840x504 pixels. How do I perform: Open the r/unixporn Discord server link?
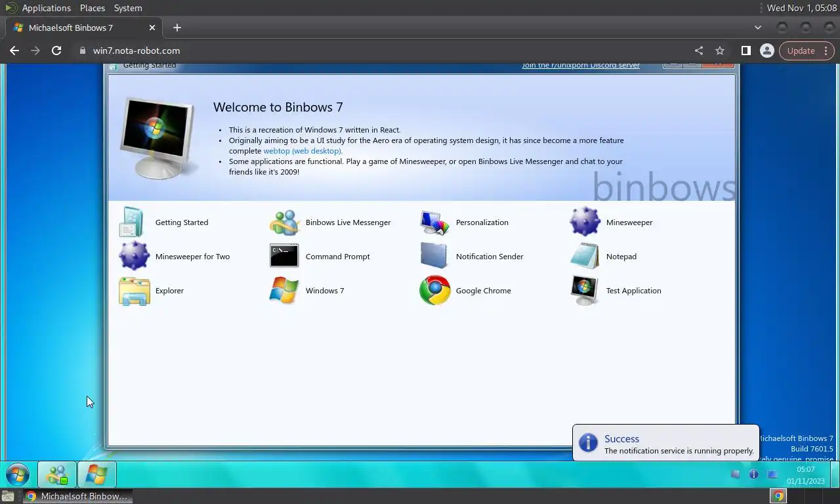pyautogui.click(x=581, y=66)
